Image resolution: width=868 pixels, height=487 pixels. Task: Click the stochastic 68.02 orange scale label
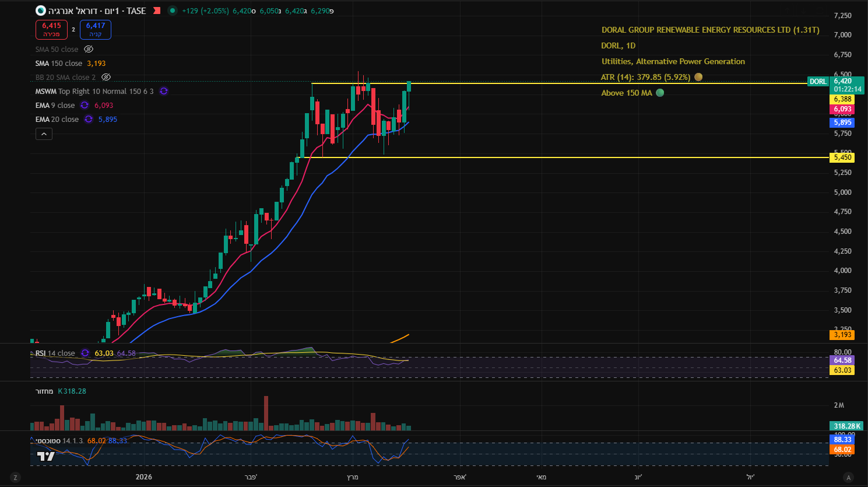842,450
